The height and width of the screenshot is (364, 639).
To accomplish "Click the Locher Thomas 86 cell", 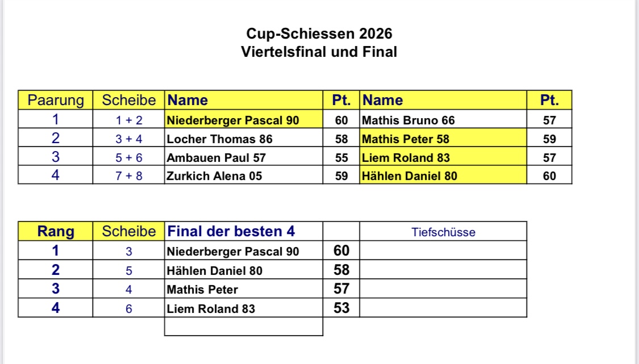I will coord(244,139).
